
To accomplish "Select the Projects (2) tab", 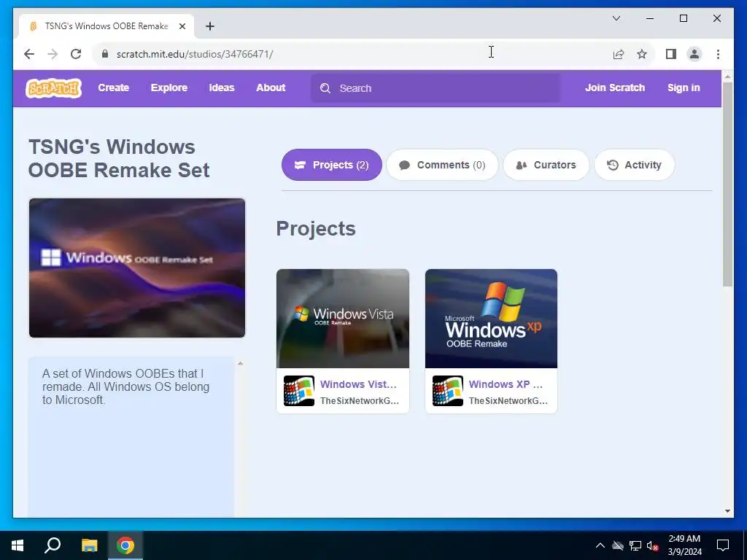I will (332, 165).
